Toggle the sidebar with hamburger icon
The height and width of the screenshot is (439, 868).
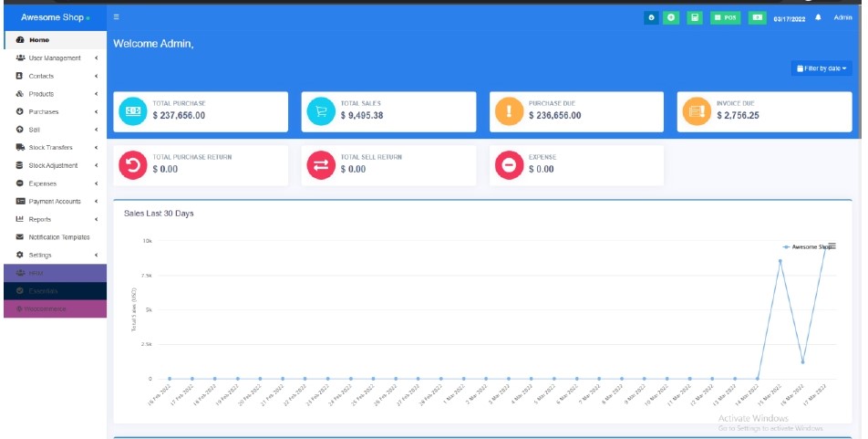(117, 17)
